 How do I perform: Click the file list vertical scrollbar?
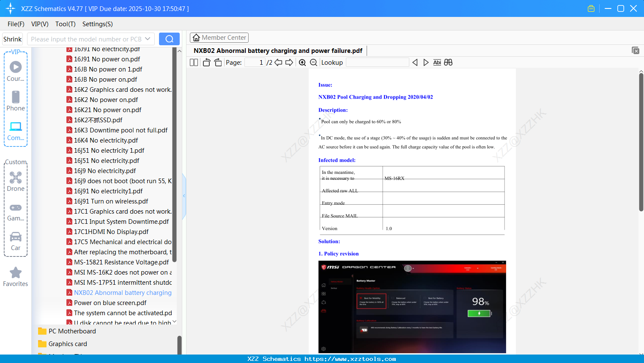pyautogui.click(x=174, y=154)
